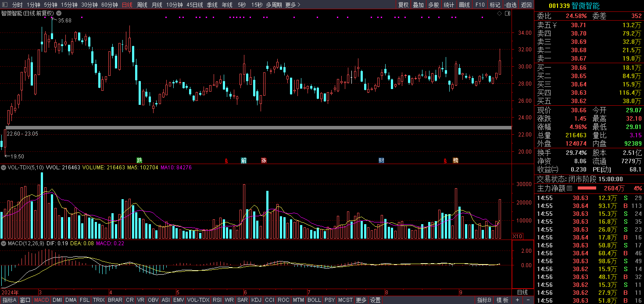This screenshot has width=644, height=304.
Task: Expand the 更多 period options
Action: point(293,5)
